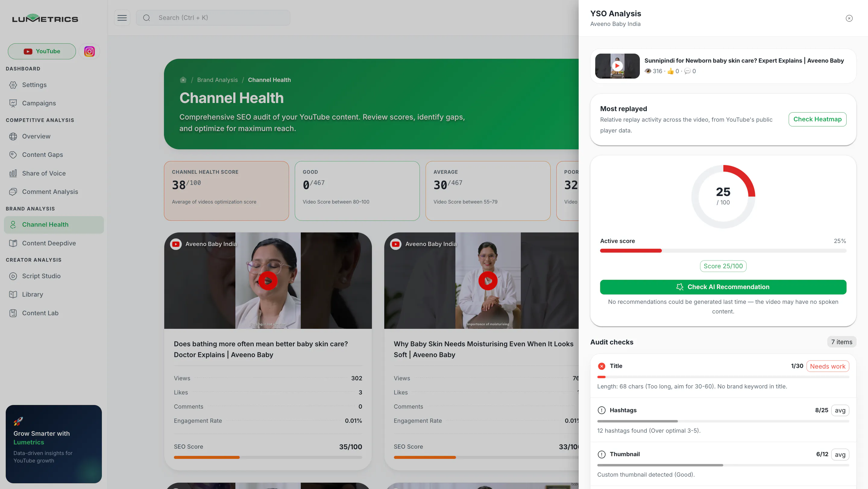
Task: Click the Lumetrics logo
Action: click(45, 18)
